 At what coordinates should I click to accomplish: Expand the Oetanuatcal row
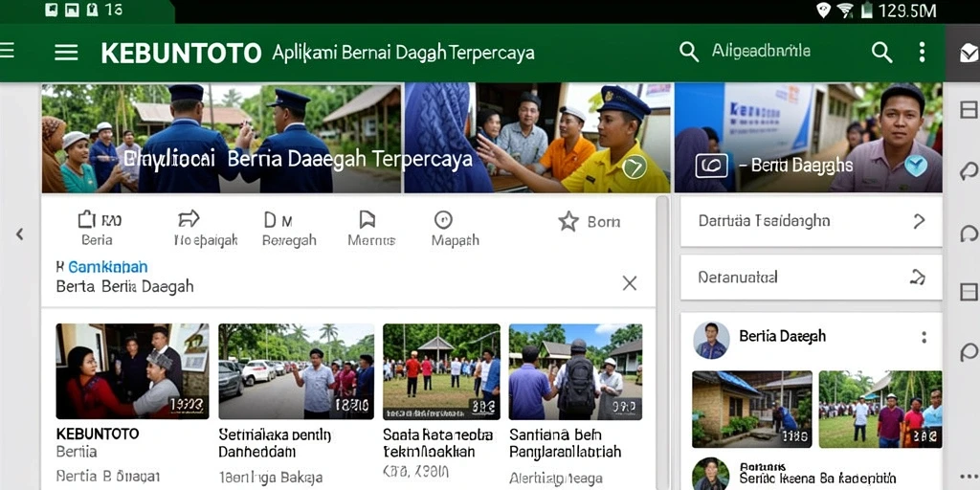tap(811, 277)
